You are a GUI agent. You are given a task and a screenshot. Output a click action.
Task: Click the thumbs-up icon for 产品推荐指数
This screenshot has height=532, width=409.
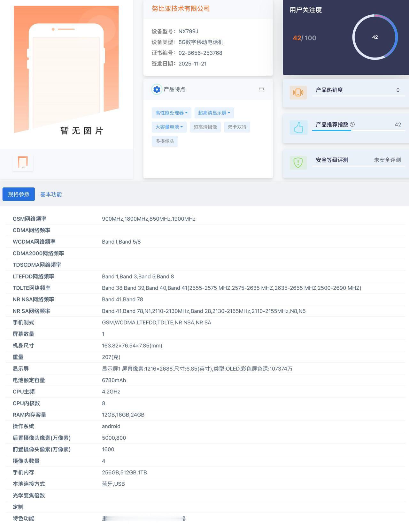tap(298, 128)
